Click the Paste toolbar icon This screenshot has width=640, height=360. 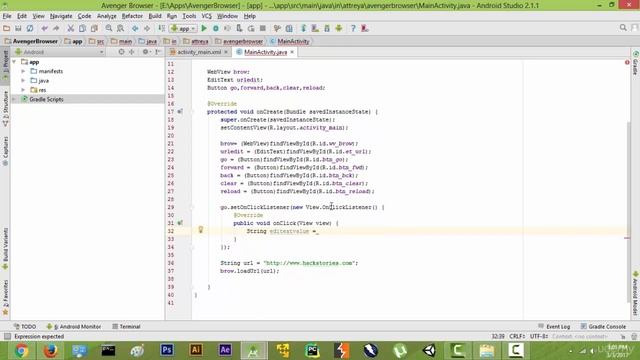94,28
